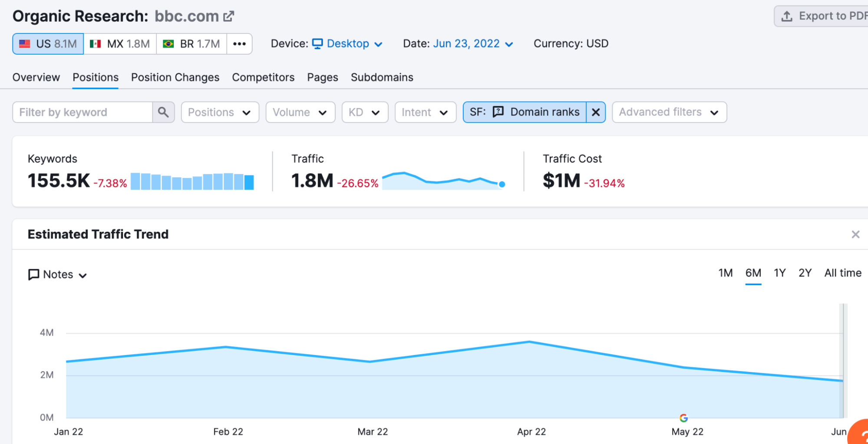Switch to the Position Changes tab
This screenshot has width=868, height=444.
(x=175, y=77)
